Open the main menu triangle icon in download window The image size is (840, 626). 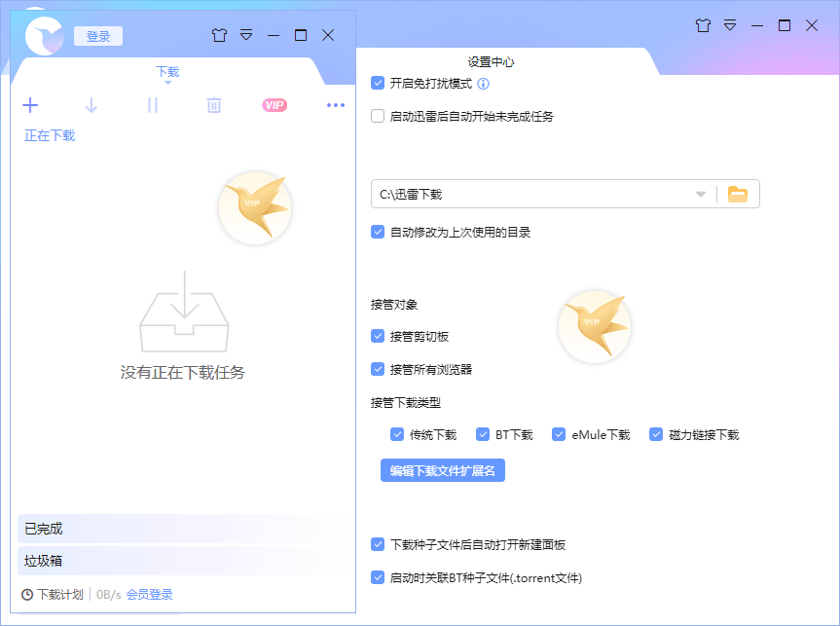click(246, 35)
